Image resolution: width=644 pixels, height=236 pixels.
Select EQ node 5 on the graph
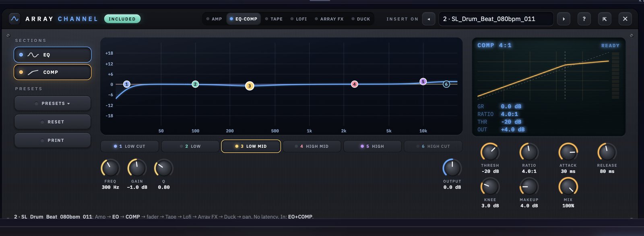(423, 81)
